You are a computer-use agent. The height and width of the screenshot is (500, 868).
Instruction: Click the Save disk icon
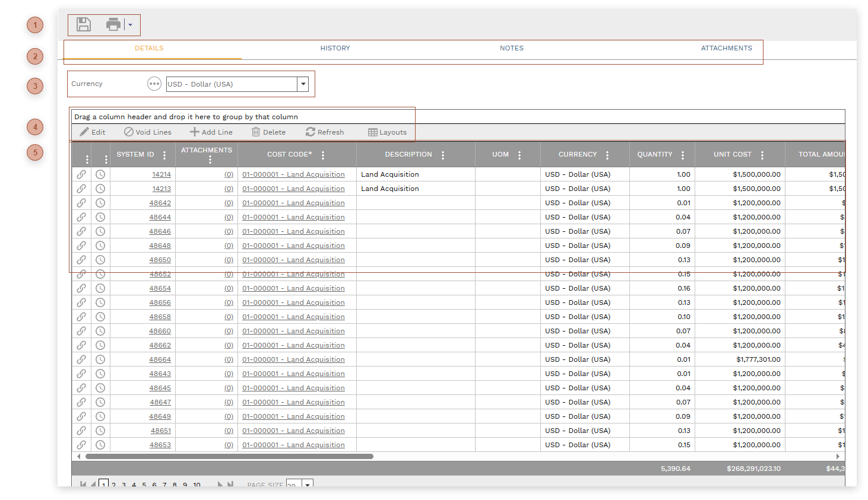tap(84, 24)
